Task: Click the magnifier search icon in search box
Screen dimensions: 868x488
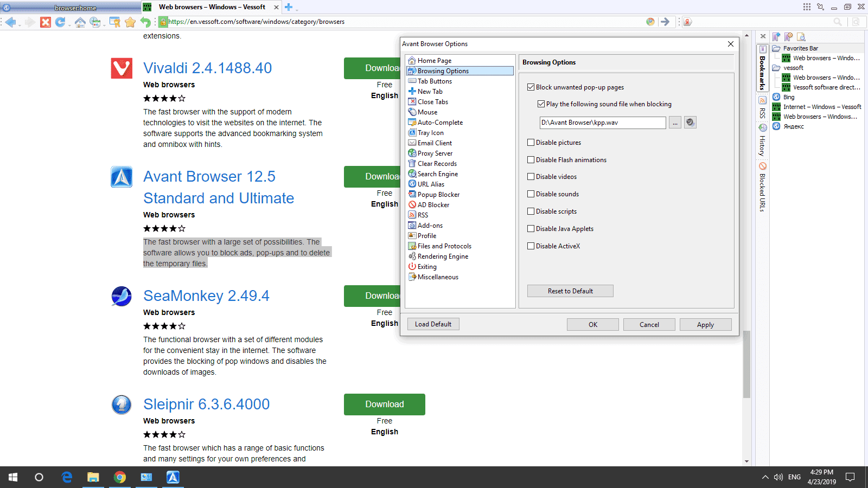Action: 838,22
